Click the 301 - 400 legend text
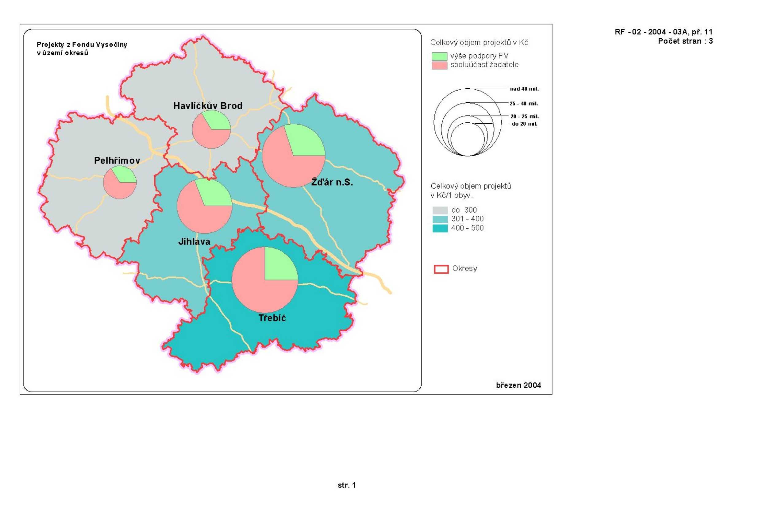 coord(468,219)
